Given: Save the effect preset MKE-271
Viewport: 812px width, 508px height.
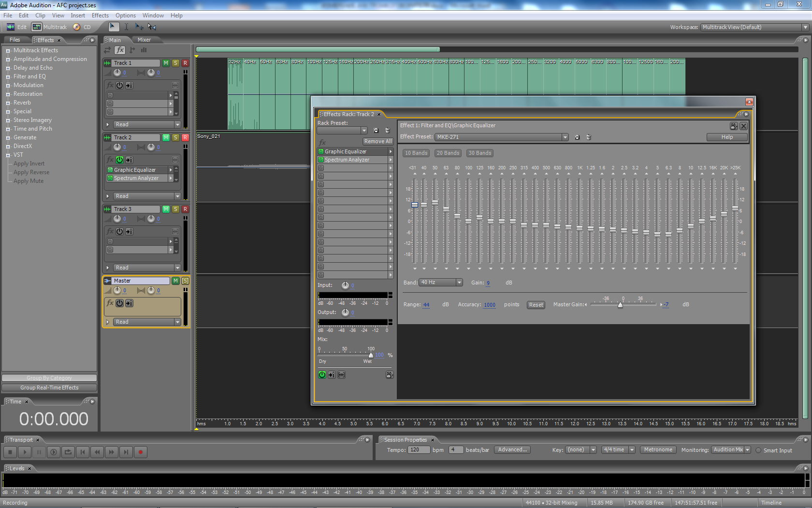Looking at the screenshot, I should 577,137.
